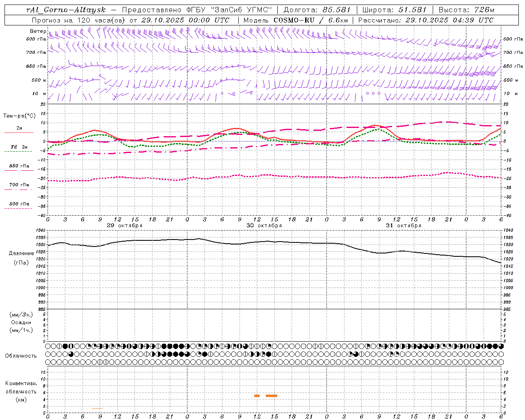The width and height of the screenshot is (525, 420).
Task: Click the (мм/3ч.) precipitation unit label
Action: (21, 315)
